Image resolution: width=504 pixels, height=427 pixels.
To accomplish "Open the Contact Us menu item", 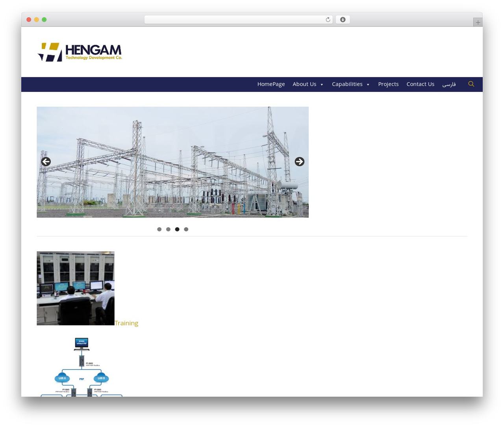I will [420, 84].
